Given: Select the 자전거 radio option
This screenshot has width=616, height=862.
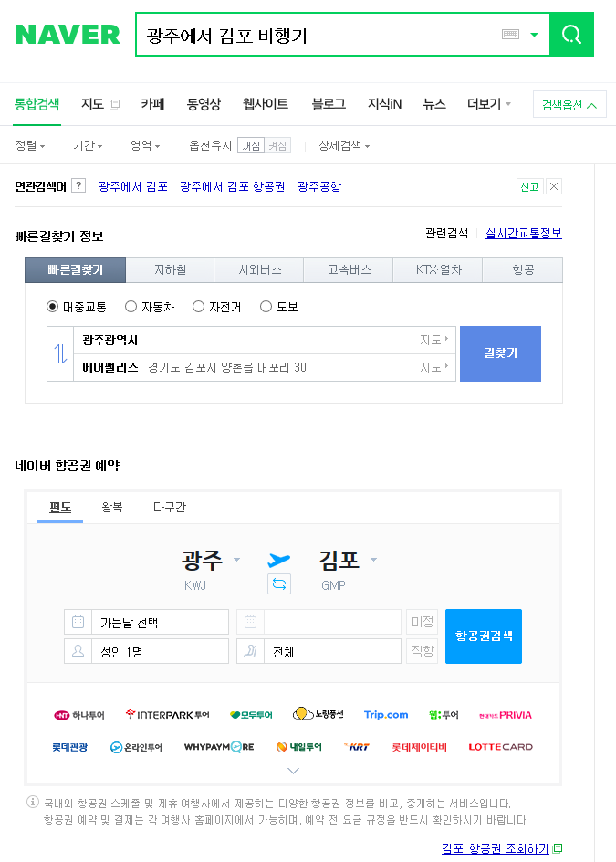Looking at the screenshot, I should click(199, 307).
